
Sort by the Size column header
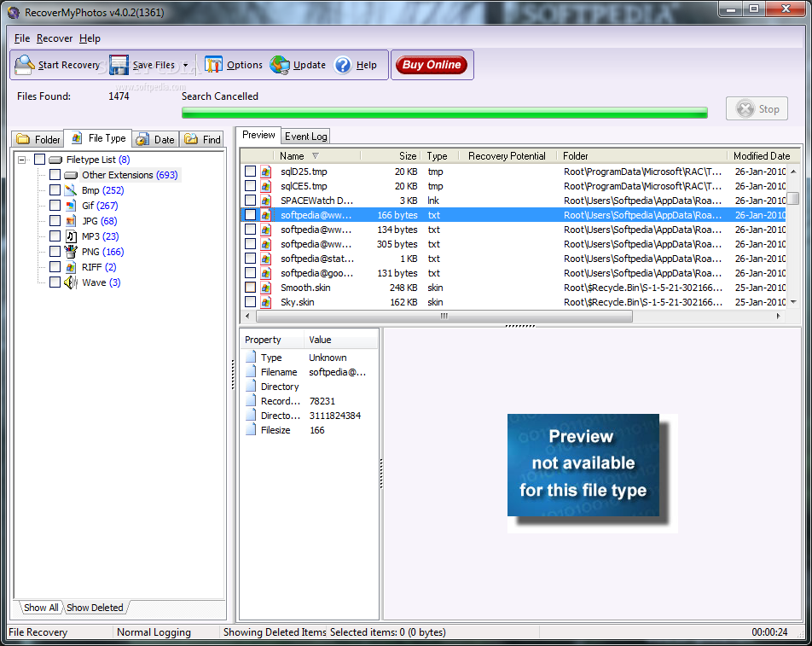point(390,156)
